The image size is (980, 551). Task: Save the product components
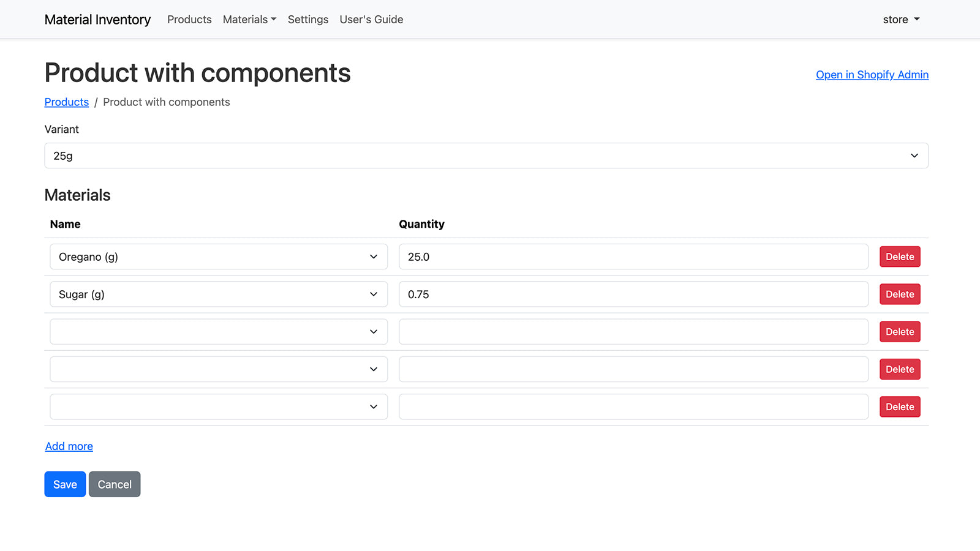click(x=64, y=484)
